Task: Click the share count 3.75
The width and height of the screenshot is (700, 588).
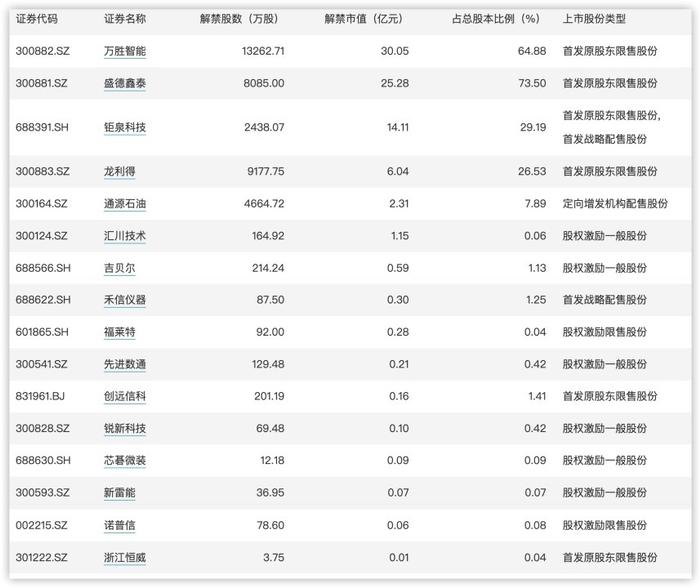Action: [x=274, y=557]
